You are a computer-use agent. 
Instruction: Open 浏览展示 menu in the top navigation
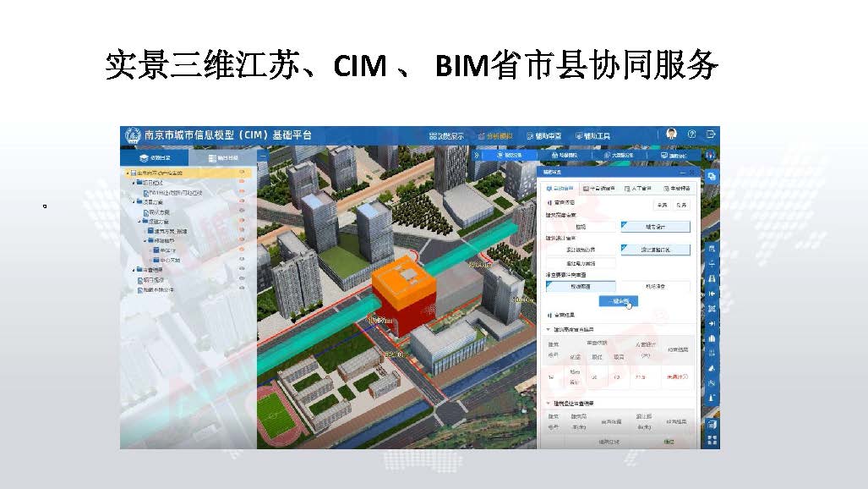[447, 135]
